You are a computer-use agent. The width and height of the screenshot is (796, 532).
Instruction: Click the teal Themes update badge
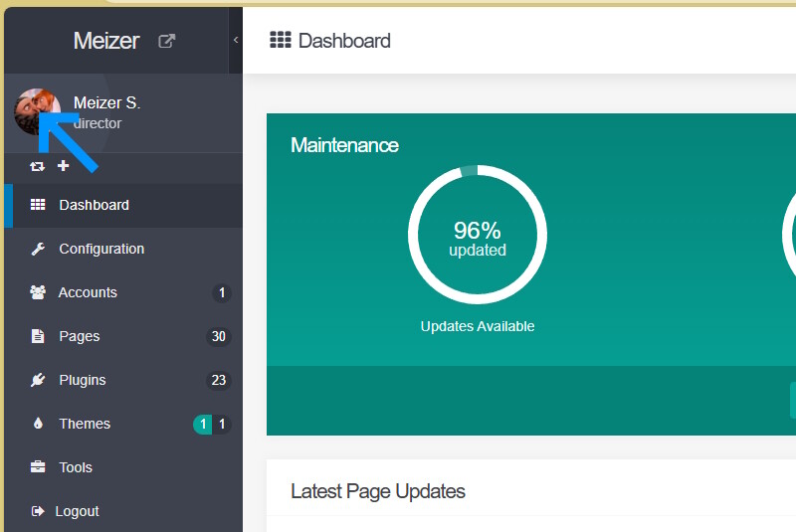pos(203,424)
